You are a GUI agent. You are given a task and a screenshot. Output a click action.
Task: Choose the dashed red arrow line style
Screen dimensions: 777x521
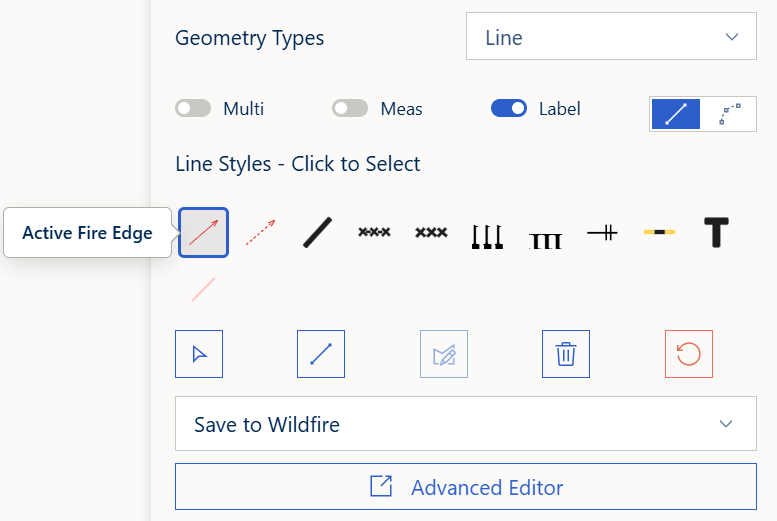click(x=261, y=232)
